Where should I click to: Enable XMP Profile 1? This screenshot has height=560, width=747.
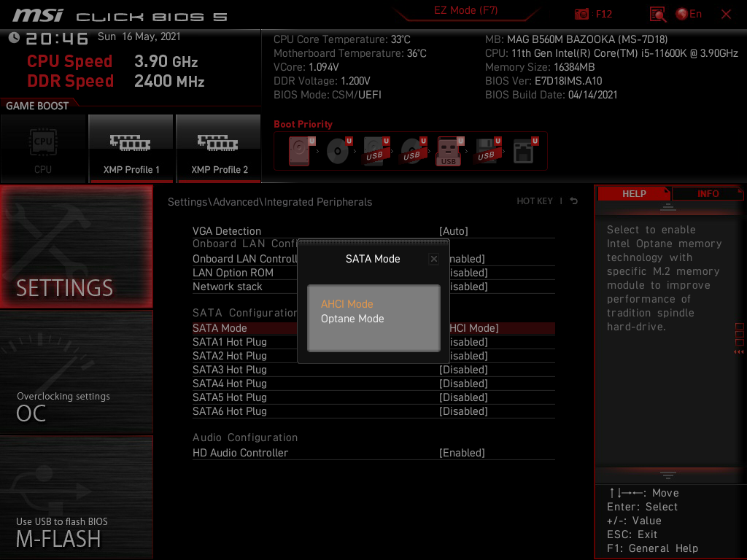pos(131,149)
